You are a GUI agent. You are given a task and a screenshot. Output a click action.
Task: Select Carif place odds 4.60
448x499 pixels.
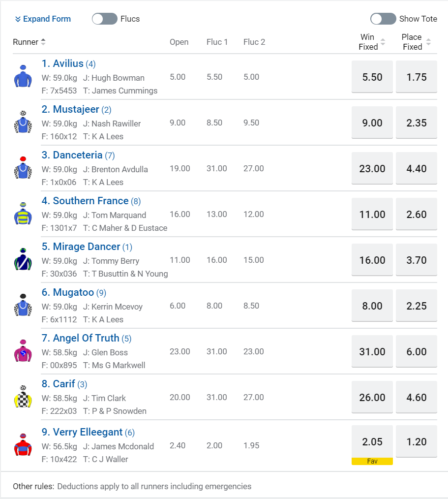417,398
